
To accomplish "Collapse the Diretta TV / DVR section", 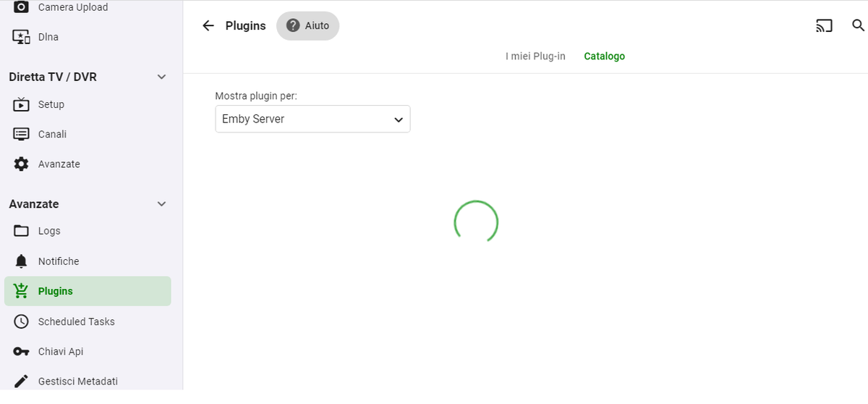I will click(x=162, y=77).
